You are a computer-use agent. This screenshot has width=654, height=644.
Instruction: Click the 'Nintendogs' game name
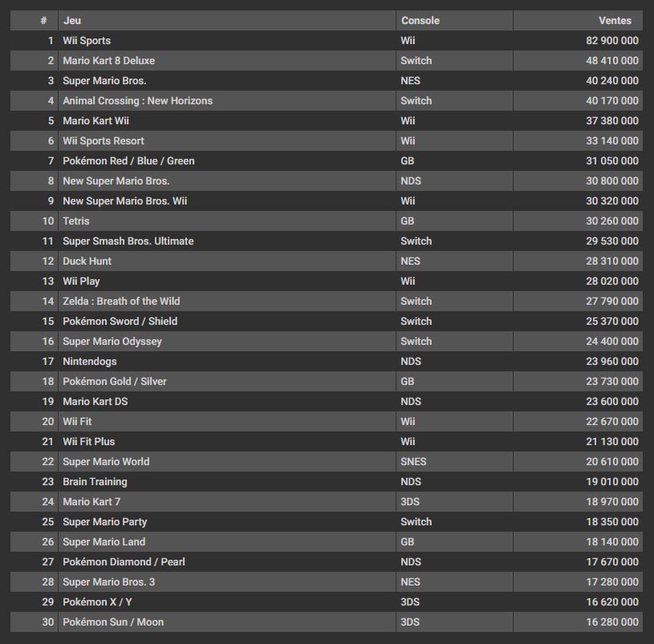90,362
